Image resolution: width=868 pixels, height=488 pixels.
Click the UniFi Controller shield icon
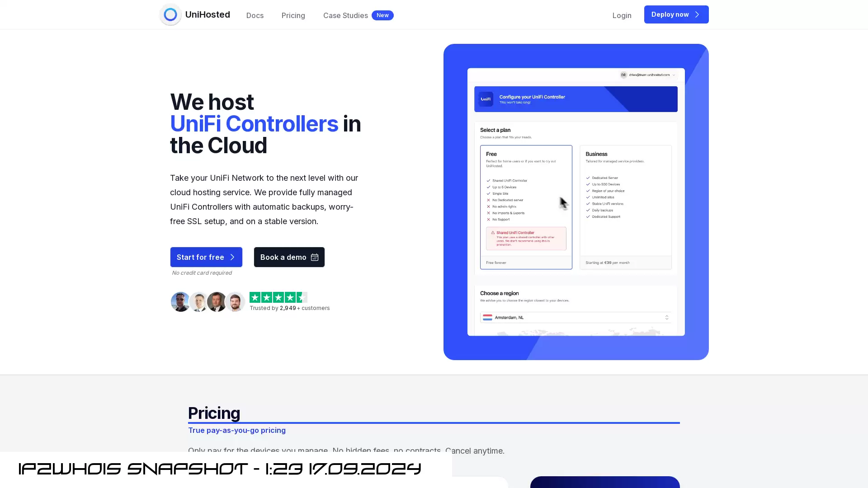point(486,99)
